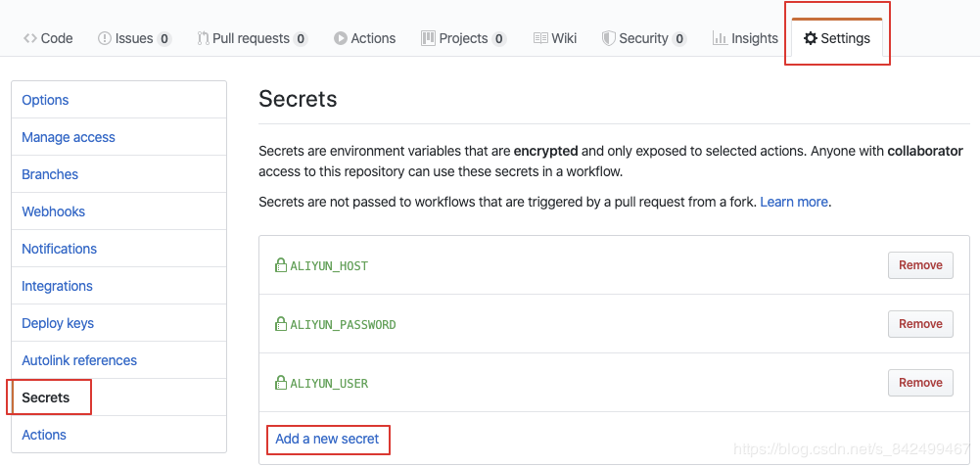Go to Deploy keys settings
The width and height of the screenshot is (980, 467).
tap(58, 323)
